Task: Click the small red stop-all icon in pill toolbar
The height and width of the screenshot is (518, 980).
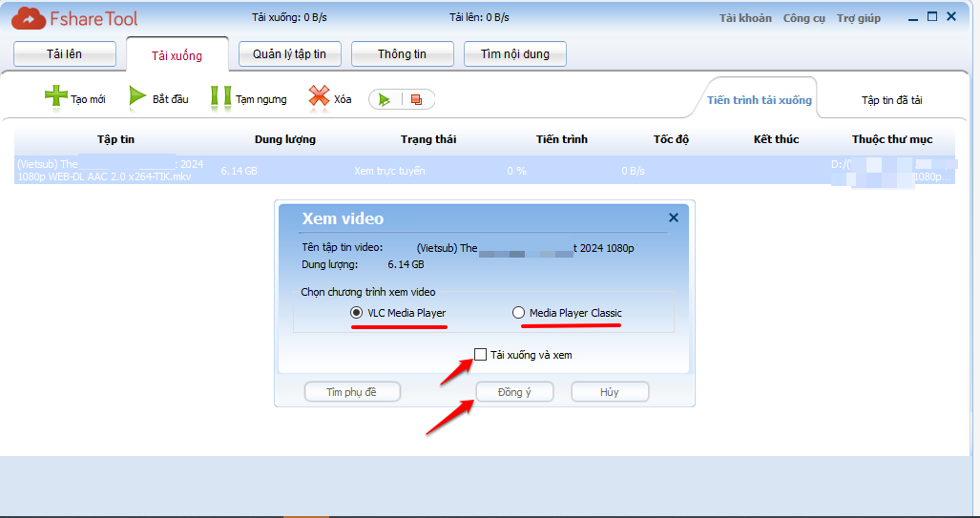Action: click(x=416, y=99)
